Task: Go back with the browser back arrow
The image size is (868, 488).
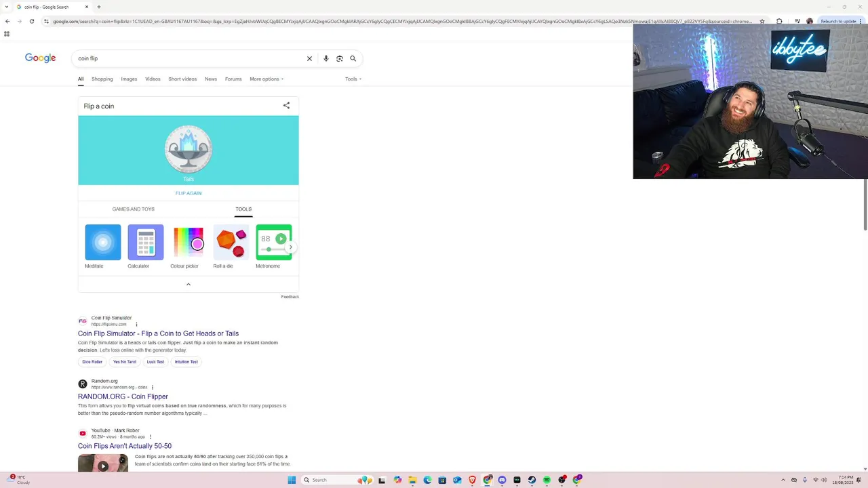Action: point(7,21)
